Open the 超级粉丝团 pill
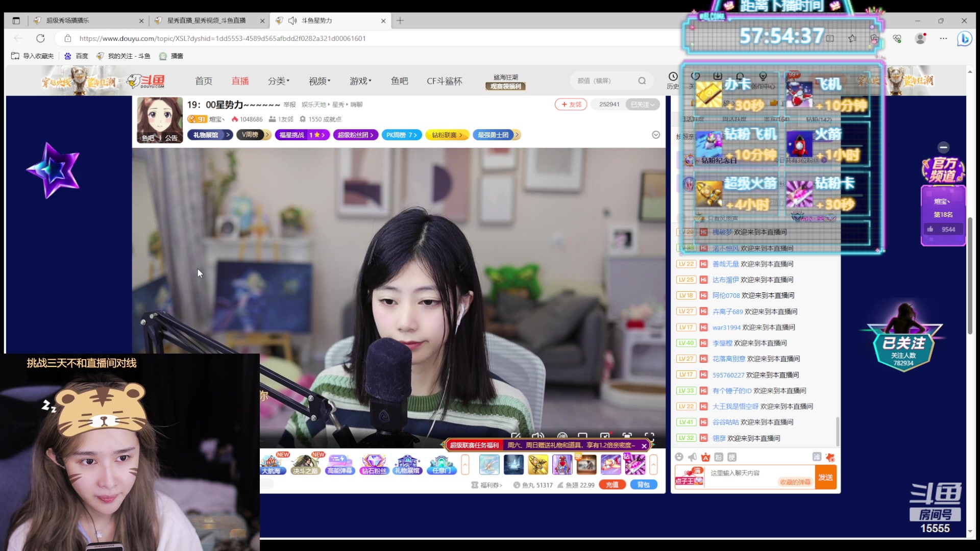This screenshot has height=551, width=980. tap(356, 135)
